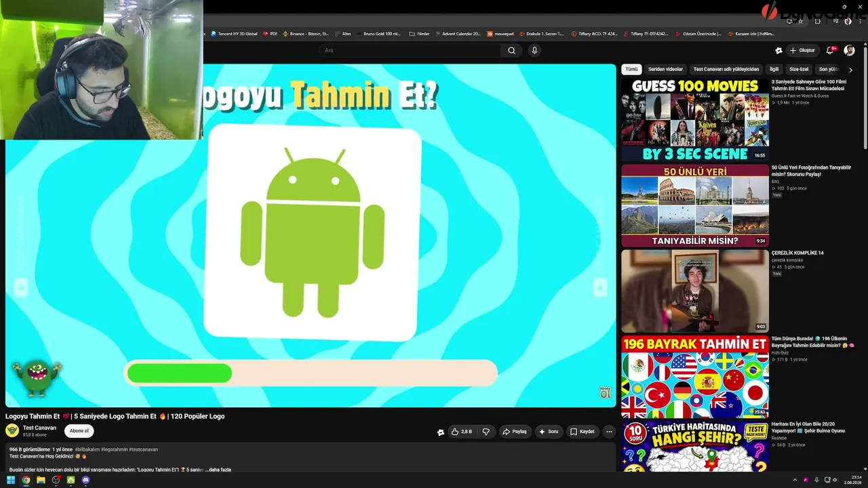This screenshot has height=488, width=868.
Task: Open the Binance - Bitcoin bookmark
Action: (306, 33)
